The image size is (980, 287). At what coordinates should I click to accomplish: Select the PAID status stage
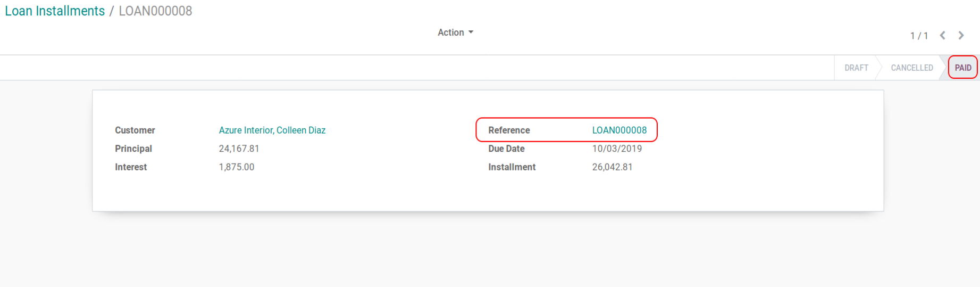pyautogui.click(x=962, y=68)
